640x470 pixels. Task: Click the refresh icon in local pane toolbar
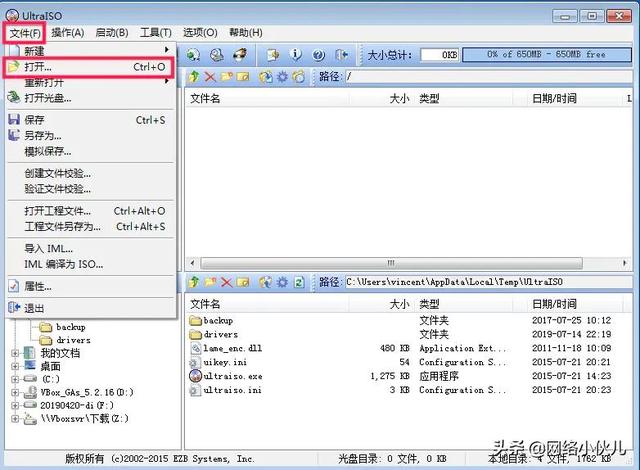click(x=299, y=282)
